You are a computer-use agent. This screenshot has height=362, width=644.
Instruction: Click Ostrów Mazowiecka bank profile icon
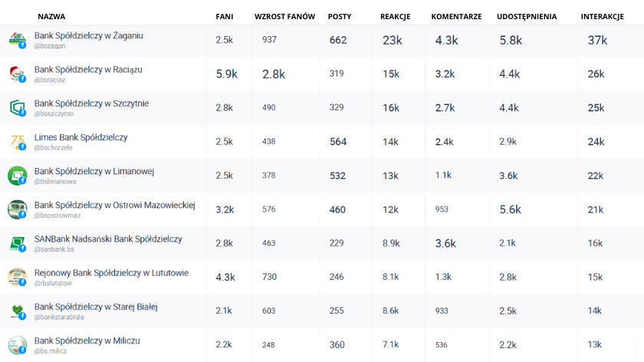[x=17, y=209]
